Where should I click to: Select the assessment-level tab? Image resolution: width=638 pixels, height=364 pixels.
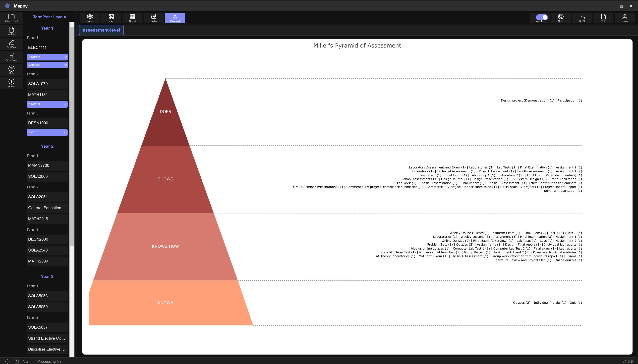[x=101, y=30]
